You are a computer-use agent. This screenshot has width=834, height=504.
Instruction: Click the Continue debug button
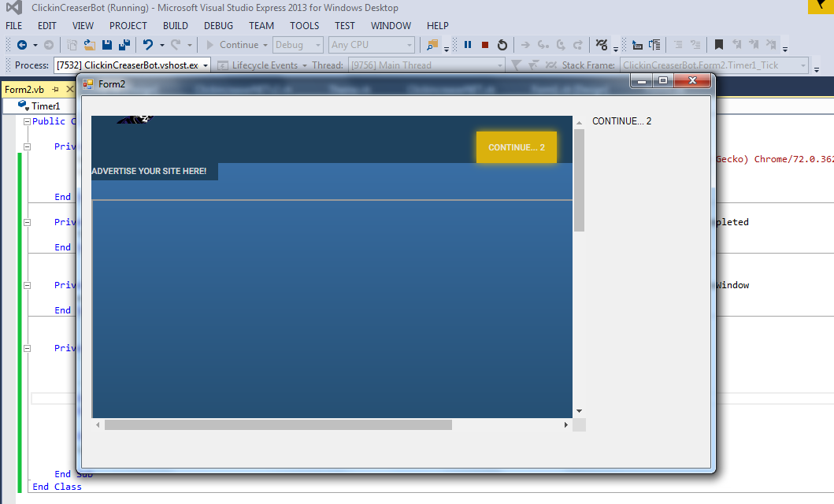click(233, 45)
